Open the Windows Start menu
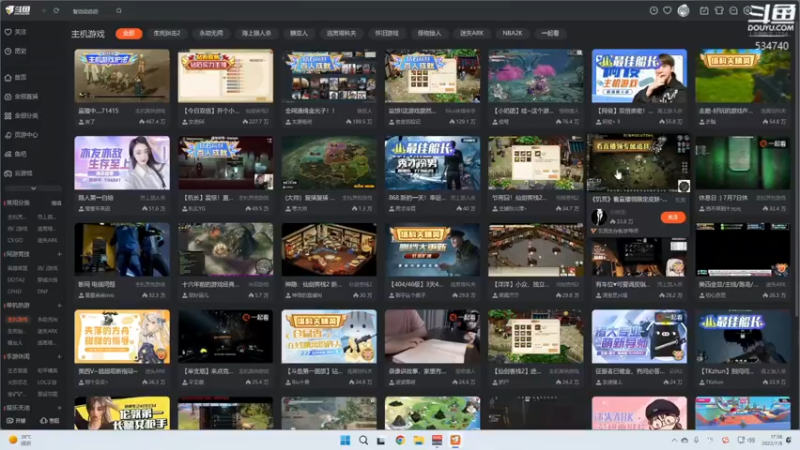The height and width of the screenshot is (450, 800). click(x=345, y=440)
